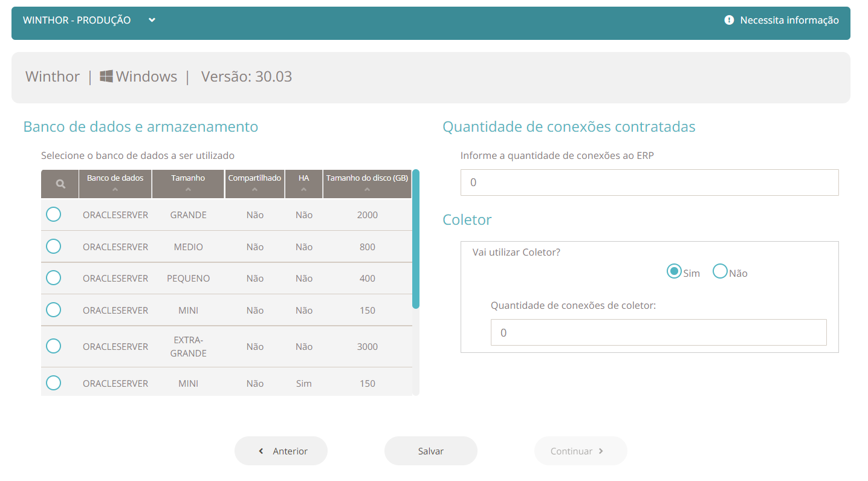Click the MEDIO size cell
This screenshot has width=868, height=481.
pos(189,247)
